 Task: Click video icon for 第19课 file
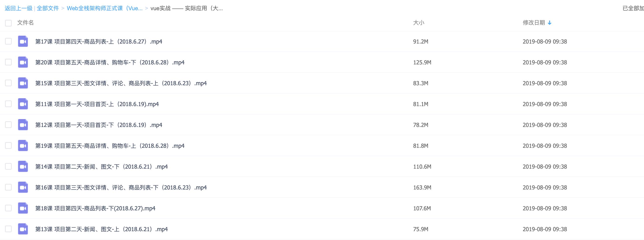coord(23,146)
